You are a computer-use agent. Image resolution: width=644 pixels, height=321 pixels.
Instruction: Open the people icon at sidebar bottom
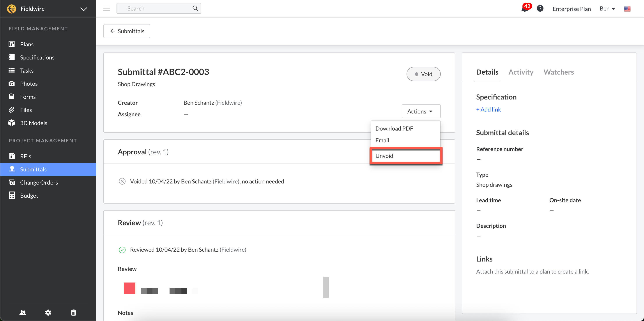pos(23,312)
